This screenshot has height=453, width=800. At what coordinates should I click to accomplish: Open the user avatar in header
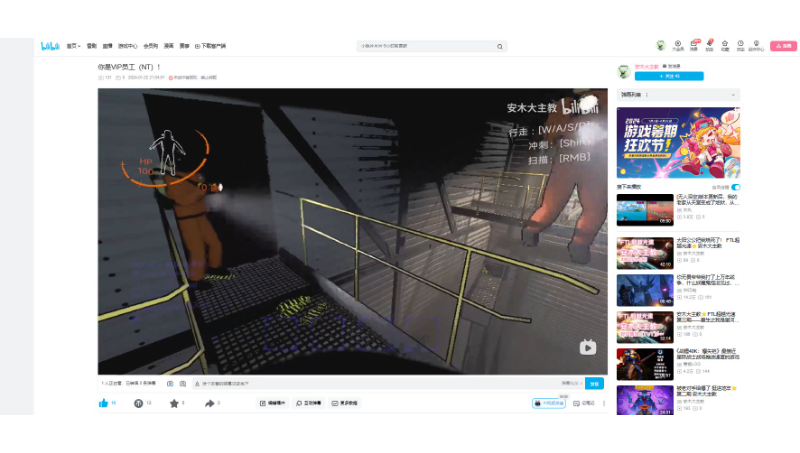pos(661,45)
